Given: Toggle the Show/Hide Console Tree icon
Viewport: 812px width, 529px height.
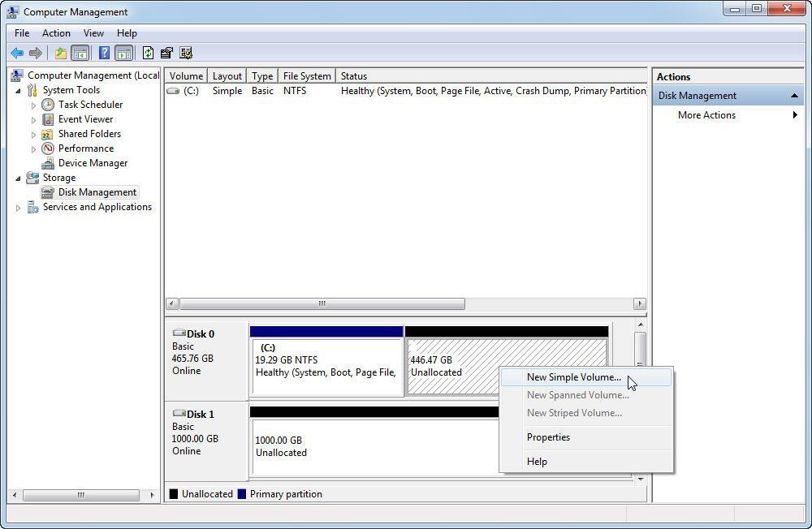Looking at the screenshot, I should [x=80, y=53].
